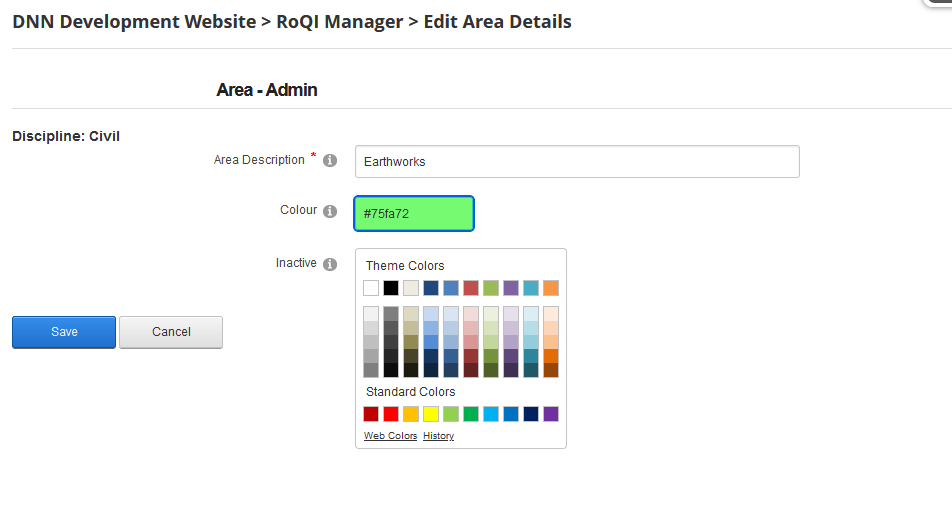Image resolution: width=952 pixels, height=515 pixels.
Task: Click the Colour help info icon
Action: 330,211
